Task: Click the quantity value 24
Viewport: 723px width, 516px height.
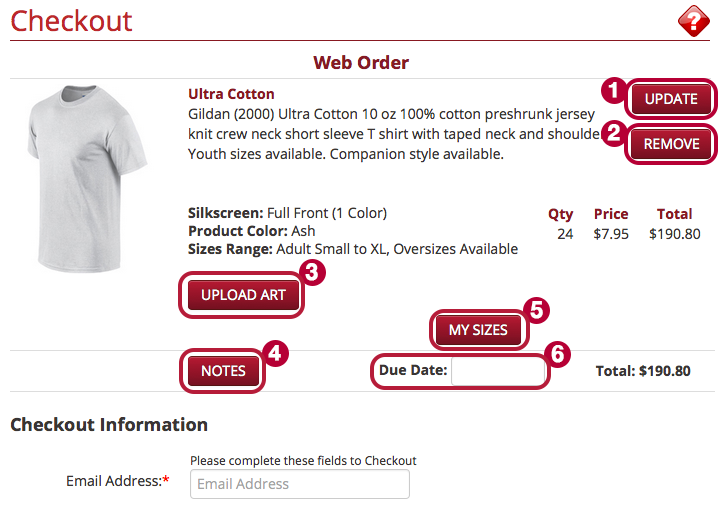Action: pos(565,234)
